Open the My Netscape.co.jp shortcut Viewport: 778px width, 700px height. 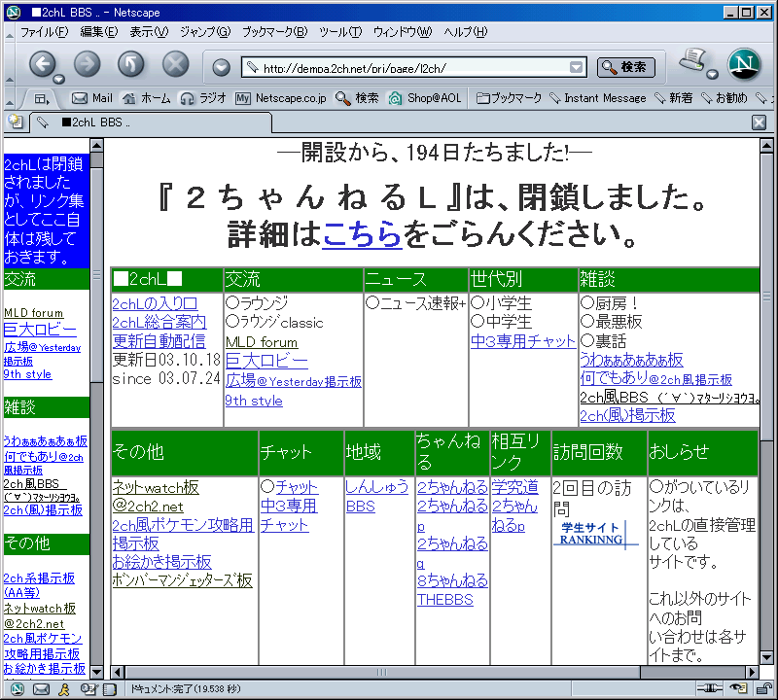coord(281,98)
